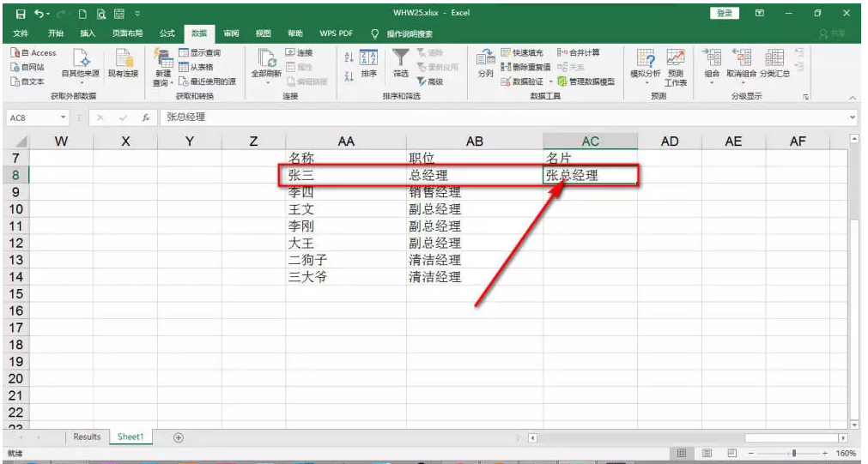The height and width of the screenshot is (464, 868).
Task: Switch to 页面布局 page layout tab
Action: coord(127,33)
